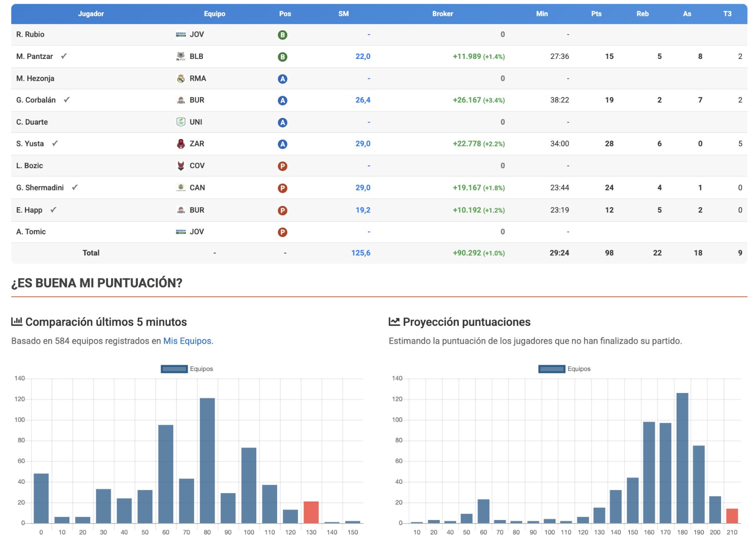Click the UNI team shield icon
This screenshot has height=539, width=756.
(180, 122)
